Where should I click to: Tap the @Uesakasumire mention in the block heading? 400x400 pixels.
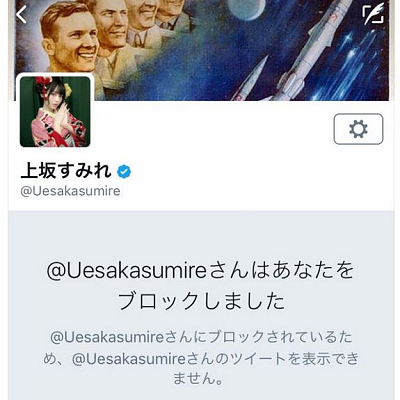(x=127, y=271)
